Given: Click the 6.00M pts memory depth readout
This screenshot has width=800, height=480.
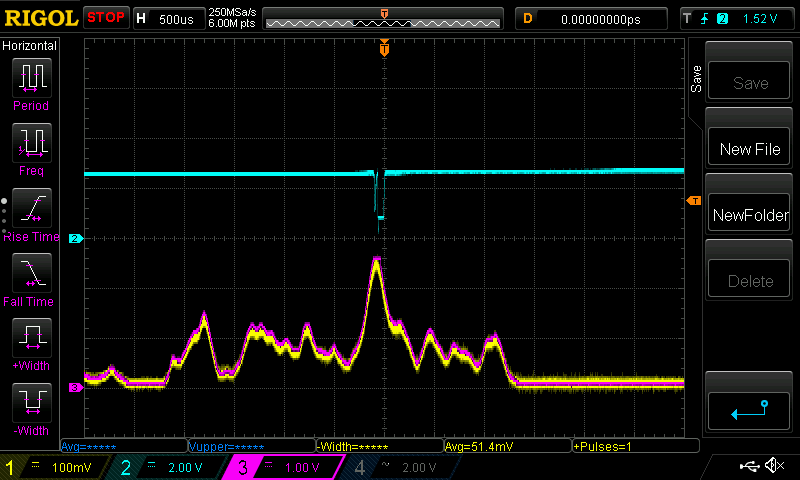Looking at the screenshot, I should coord(232,23).
